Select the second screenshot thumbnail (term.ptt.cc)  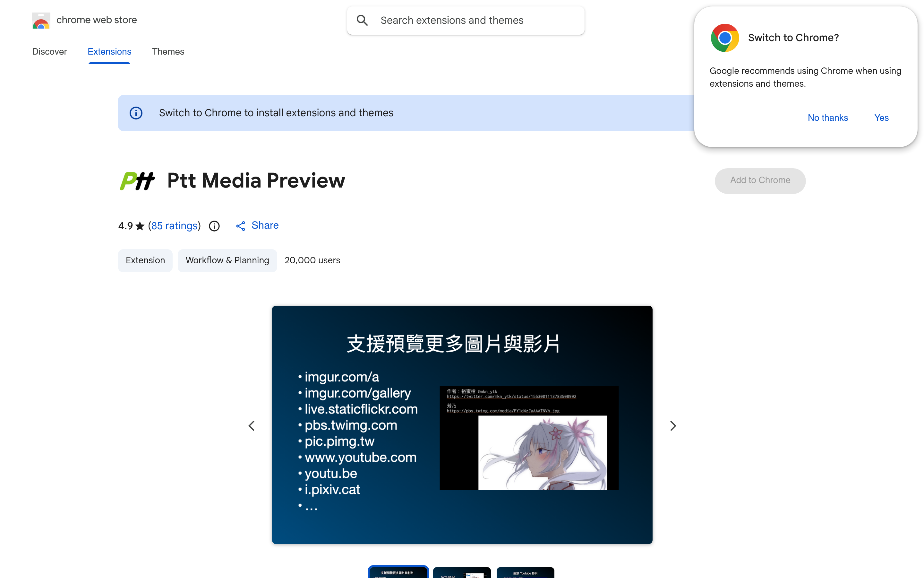462,572
